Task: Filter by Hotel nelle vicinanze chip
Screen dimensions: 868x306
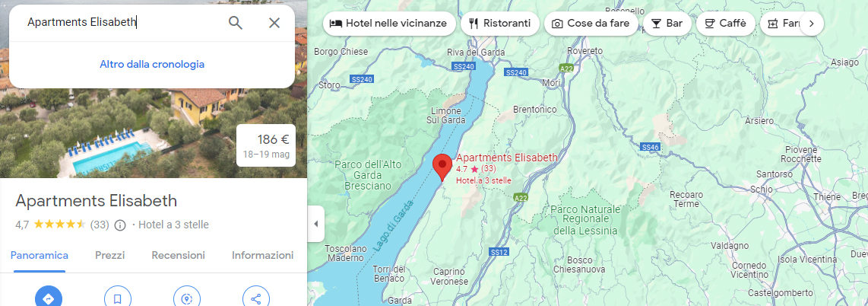Action: tap(389, 24)
